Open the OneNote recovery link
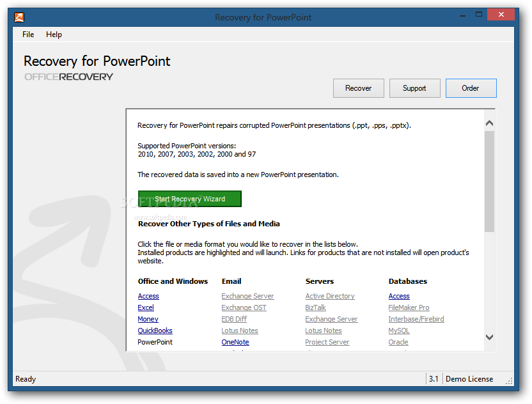This screenshot has height=404, width=532. click(235, 342)
